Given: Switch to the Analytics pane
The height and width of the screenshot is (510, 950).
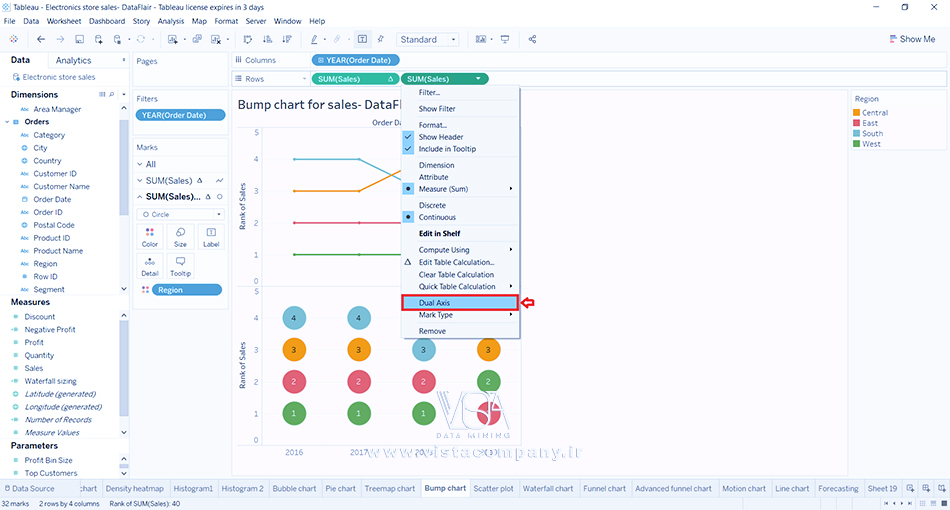Looking at the screenshot, I should point(73,61).
